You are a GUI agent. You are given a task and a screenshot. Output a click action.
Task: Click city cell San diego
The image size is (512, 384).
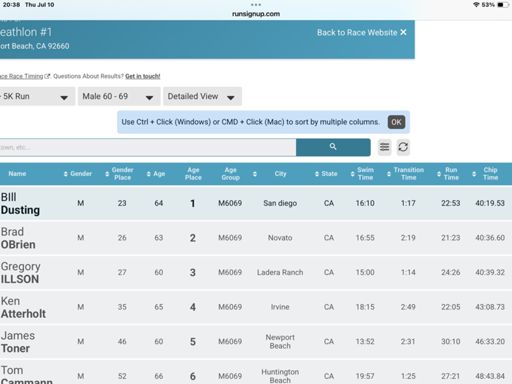(280, 203)
